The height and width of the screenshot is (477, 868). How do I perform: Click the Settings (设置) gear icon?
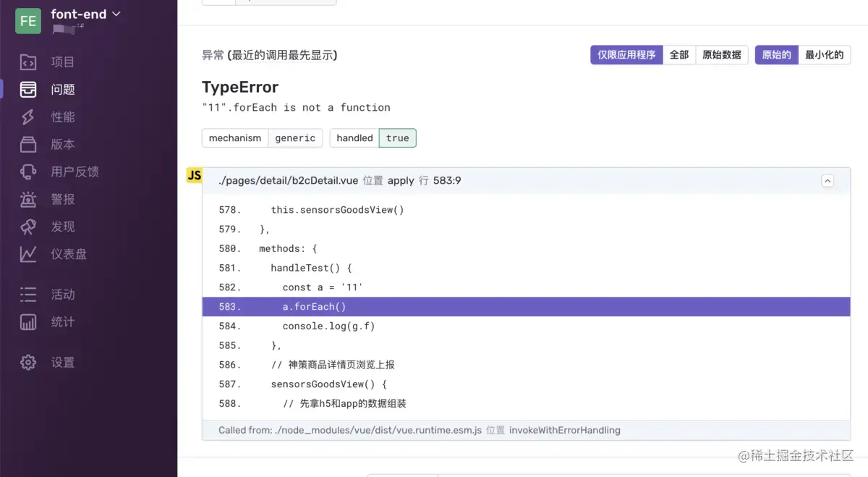[28, 363]
